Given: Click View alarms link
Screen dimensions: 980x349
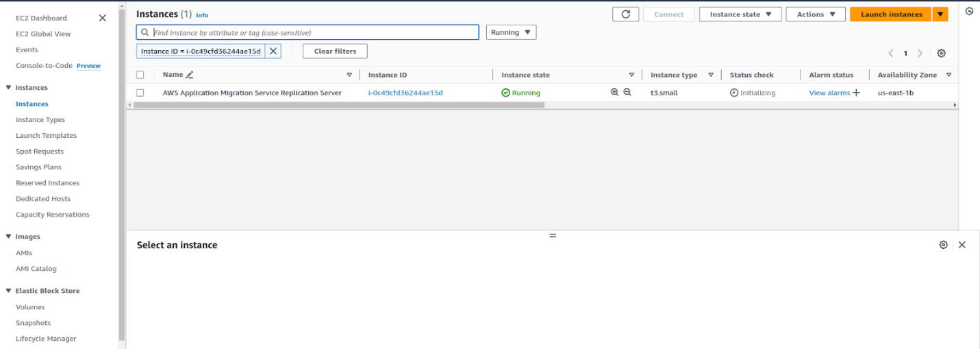Looking at the screenshot, I should (x=829, y=93).
